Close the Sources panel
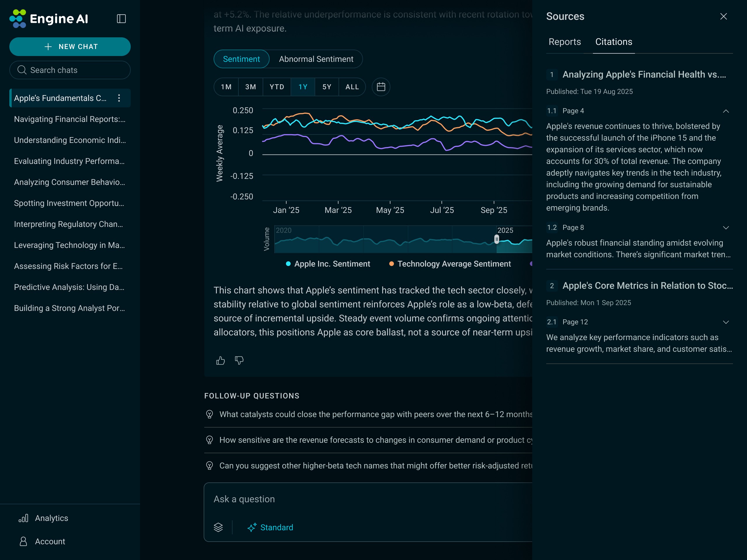Image resolution: width=747 pixels, height=560 pixels. 723,17
